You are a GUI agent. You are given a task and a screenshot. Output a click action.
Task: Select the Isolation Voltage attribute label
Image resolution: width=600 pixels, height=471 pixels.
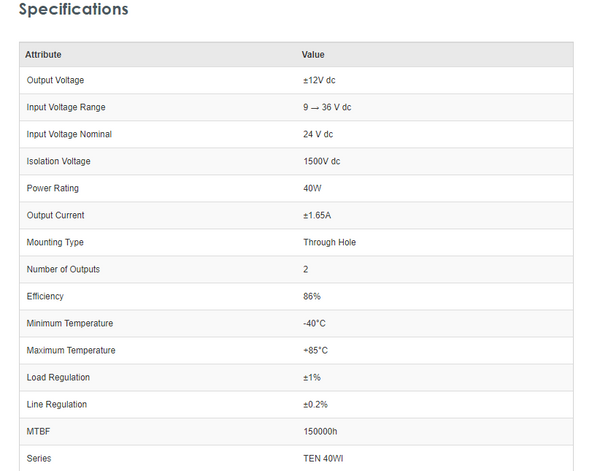[59, 161]
